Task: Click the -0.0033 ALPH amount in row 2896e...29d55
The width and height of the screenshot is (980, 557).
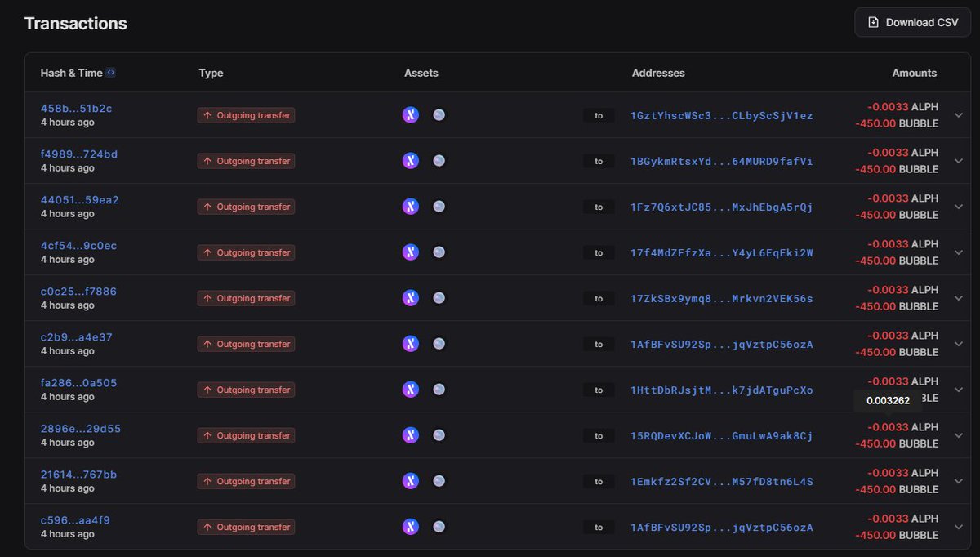Action: (x=902, y=427)
